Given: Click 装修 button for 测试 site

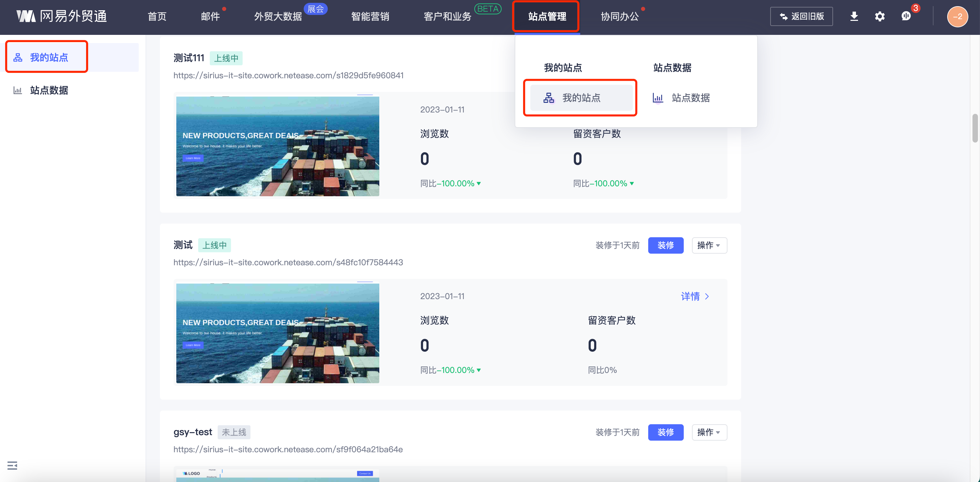Looking at the screenshot, I should 665,245.
